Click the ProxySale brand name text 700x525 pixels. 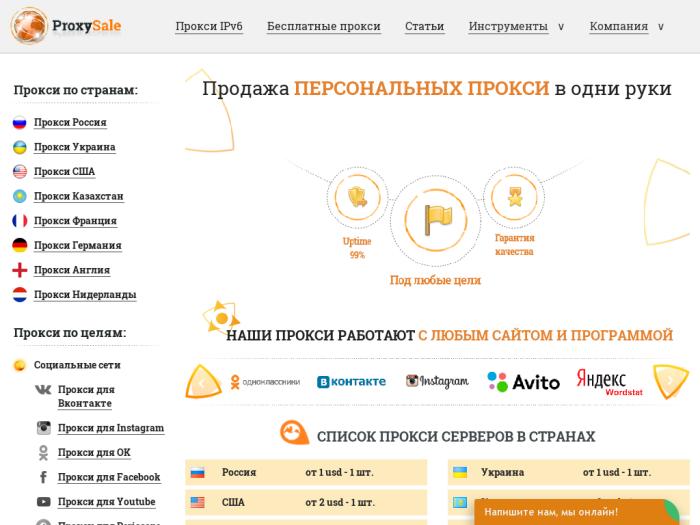pos(87,26)
